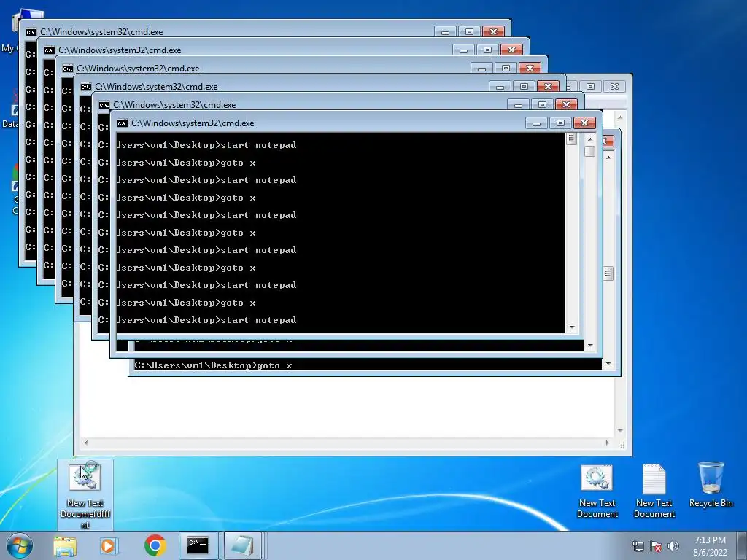
Task: Click the Notepad window resize grip
Action: click(621, 444)
